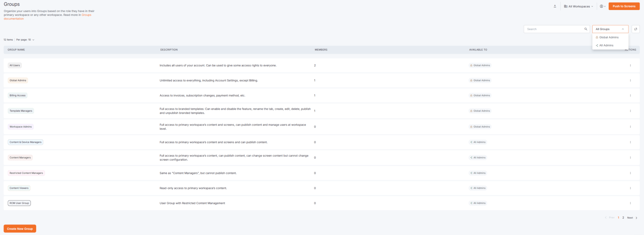Click All Admins badge in Content & Device Managers row
This screenshot has height=235, width=644.
(x=478, y=142)
